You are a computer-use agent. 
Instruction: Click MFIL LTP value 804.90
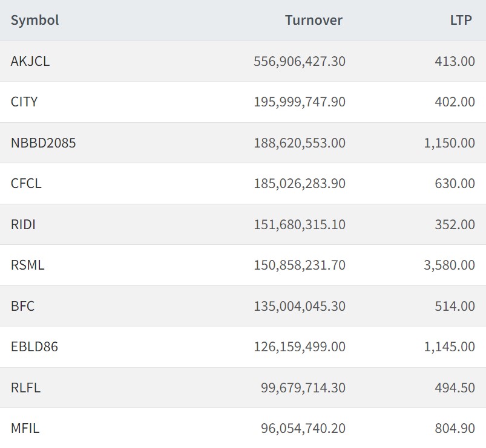[455, 428]
